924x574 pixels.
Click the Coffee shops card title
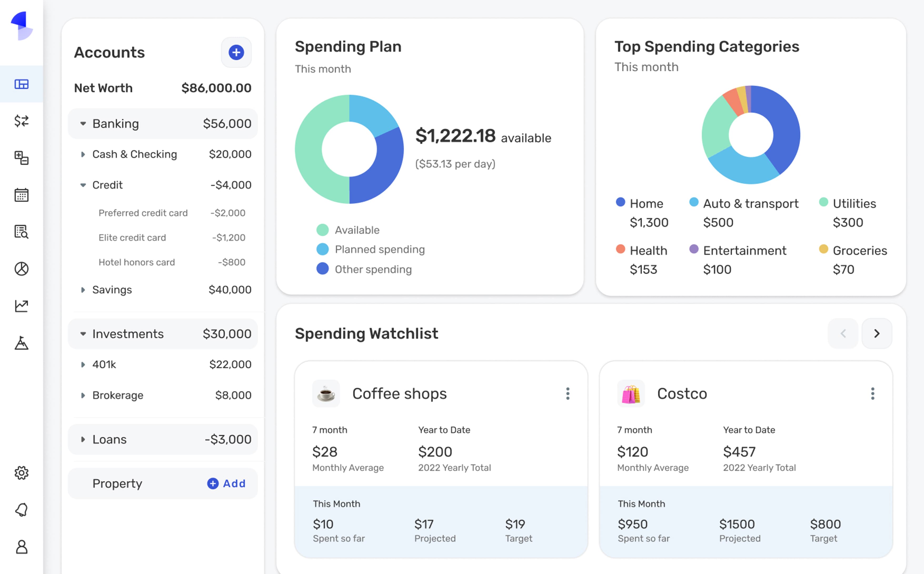coord(400,394)
